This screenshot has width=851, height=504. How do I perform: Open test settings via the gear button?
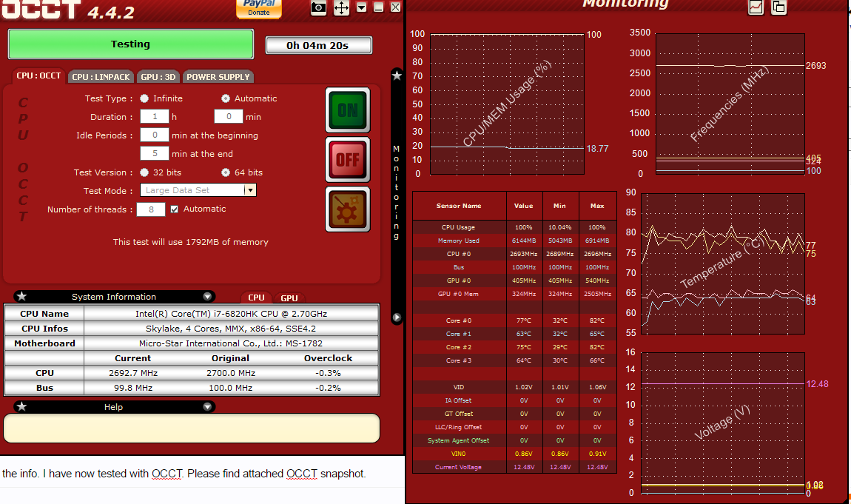(348, 209)
